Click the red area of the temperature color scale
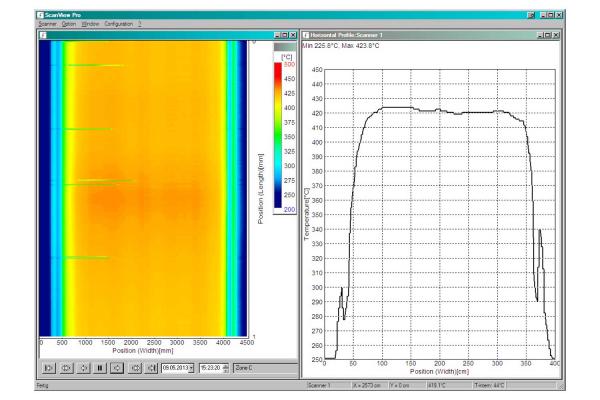 click(x=280, y=72)
